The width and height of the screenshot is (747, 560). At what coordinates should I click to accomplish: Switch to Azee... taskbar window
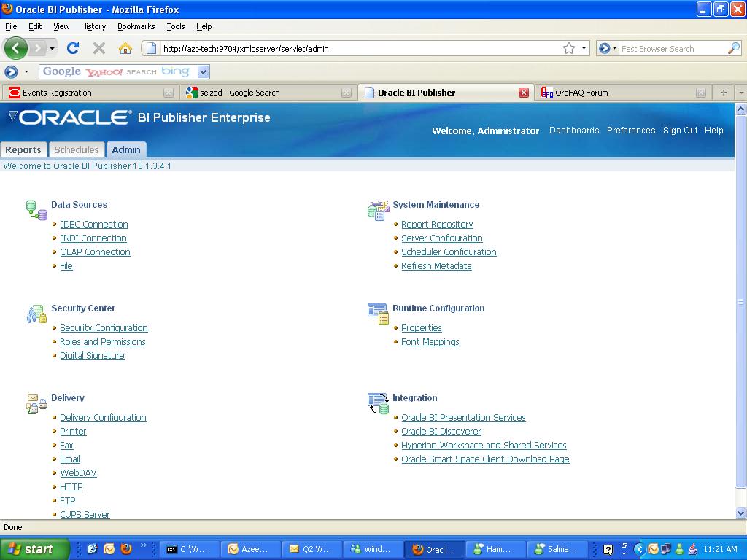click(x=251, y=549)
